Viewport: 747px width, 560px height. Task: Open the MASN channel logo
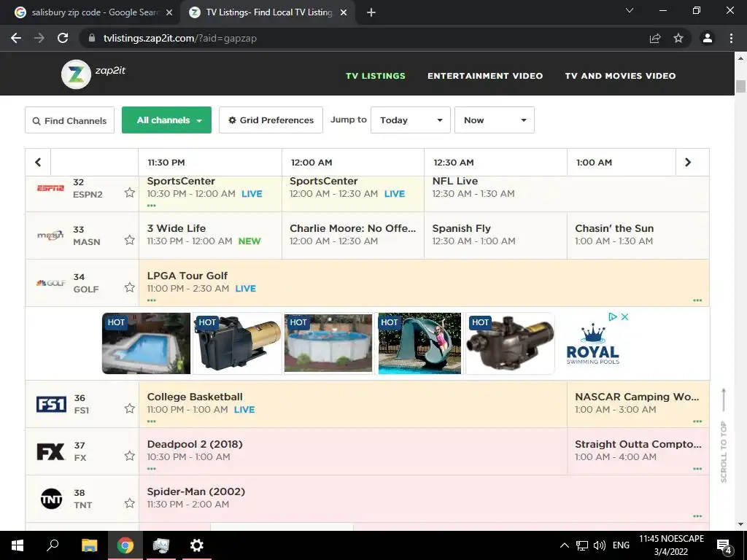(50, 236)
